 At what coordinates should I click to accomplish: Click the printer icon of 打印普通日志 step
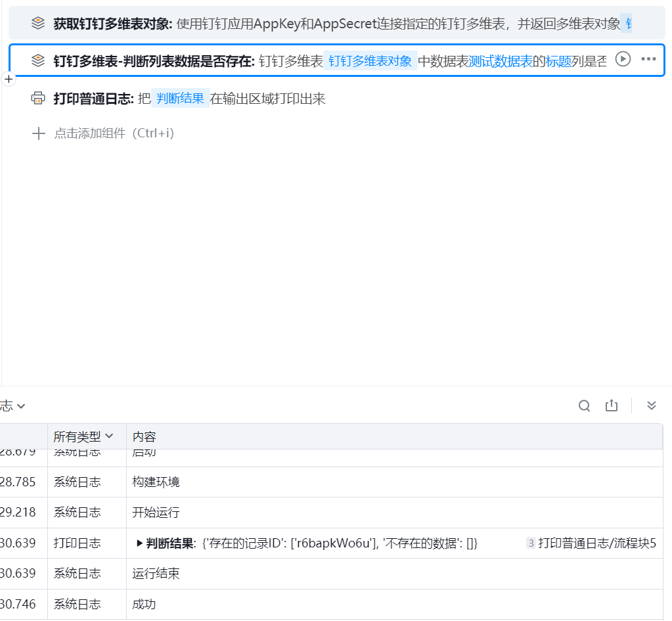pos(38,99)
